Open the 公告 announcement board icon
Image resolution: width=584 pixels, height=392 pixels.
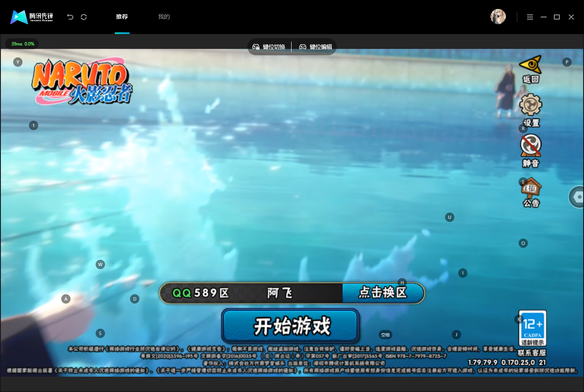[531, 187]
